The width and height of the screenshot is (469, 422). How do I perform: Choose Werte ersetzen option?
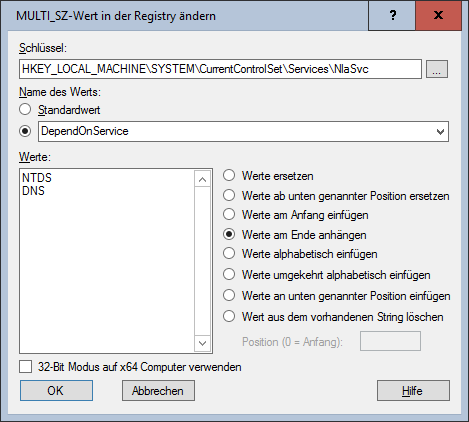(x=229, y=175)
